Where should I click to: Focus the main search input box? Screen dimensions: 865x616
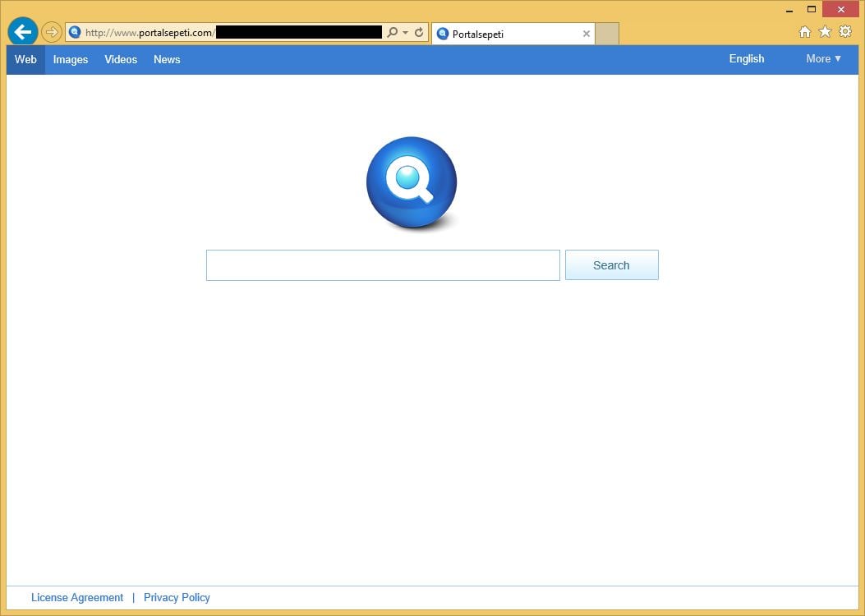(383, 265)
